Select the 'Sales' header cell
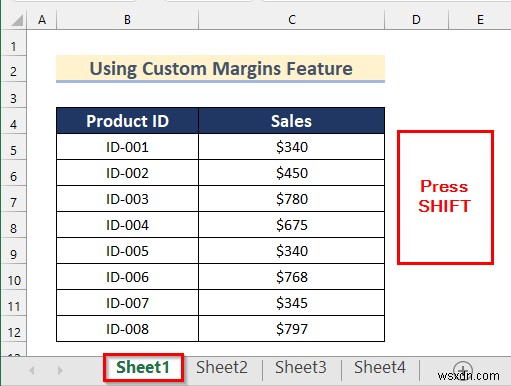Image resolution: width=511 pixels, height=386 pixels. point(292,121)
